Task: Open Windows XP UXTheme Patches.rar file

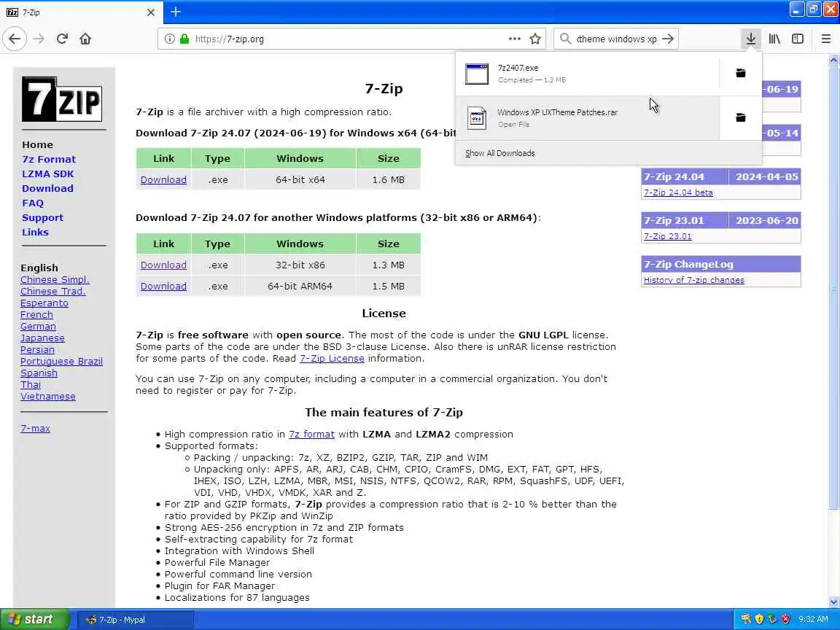Action: pyautogui.click(x=586, y=118)
